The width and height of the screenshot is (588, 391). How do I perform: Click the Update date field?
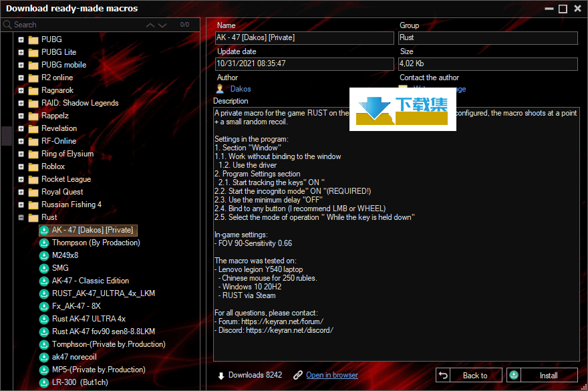point(305,63)
